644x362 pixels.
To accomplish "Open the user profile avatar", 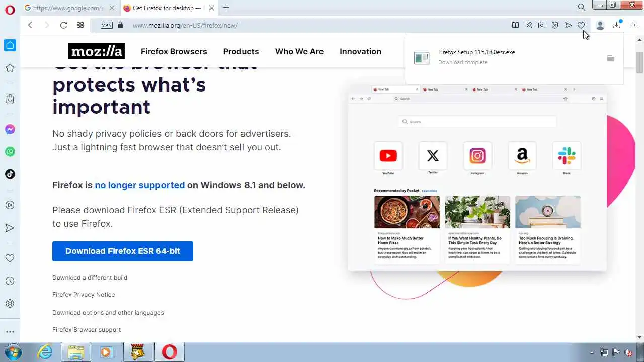I will (600, 25).
